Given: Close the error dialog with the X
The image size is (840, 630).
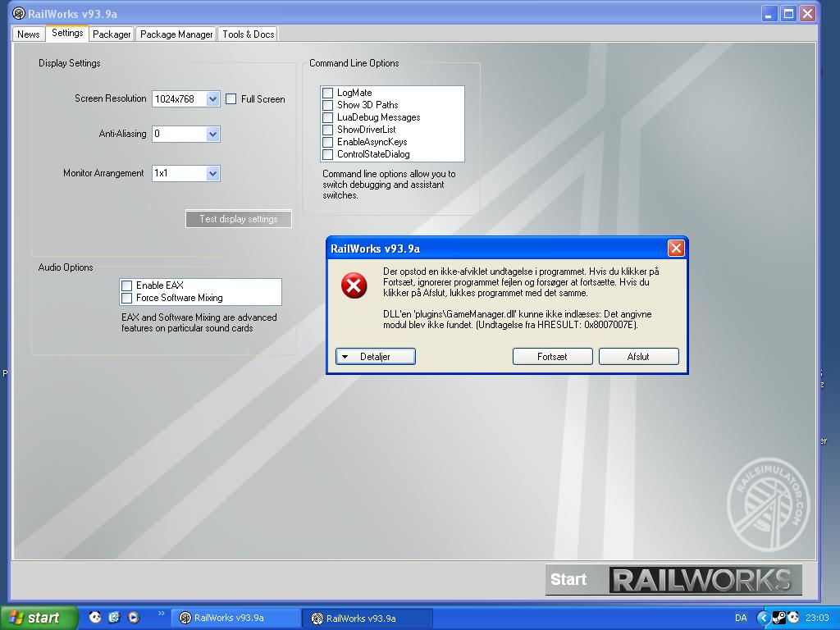Looking at the screenshot, I should [676, 248].
